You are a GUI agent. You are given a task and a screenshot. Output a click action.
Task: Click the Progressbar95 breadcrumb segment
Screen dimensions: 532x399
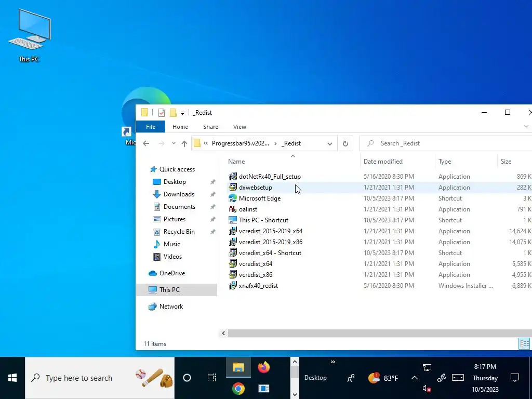coord(240,143)
